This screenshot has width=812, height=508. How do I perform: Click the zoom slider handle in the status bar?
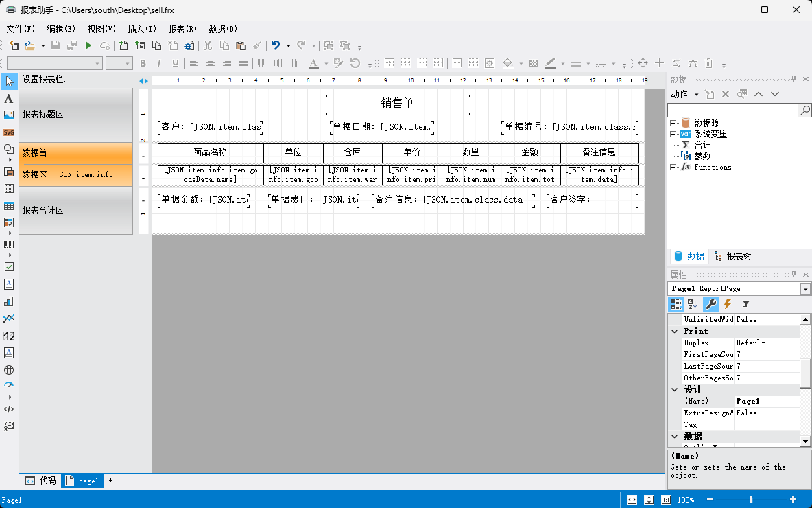tap(752, 500)
